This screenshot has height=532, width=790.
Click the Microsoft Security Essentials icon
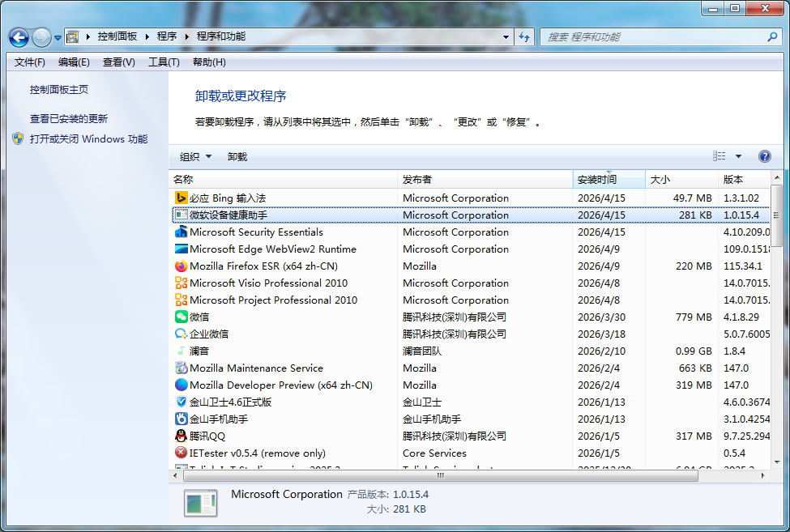point(181,232)
